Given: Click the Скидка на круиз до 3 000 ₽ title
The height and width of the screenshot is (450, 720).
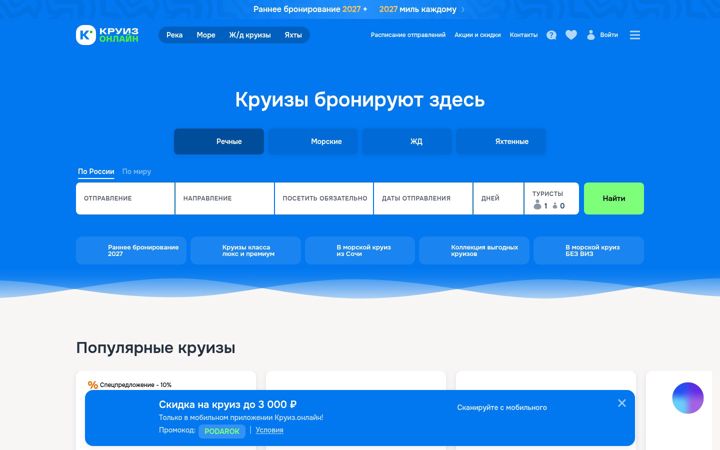Looking at the screenshot, I should tap(228, 405).
